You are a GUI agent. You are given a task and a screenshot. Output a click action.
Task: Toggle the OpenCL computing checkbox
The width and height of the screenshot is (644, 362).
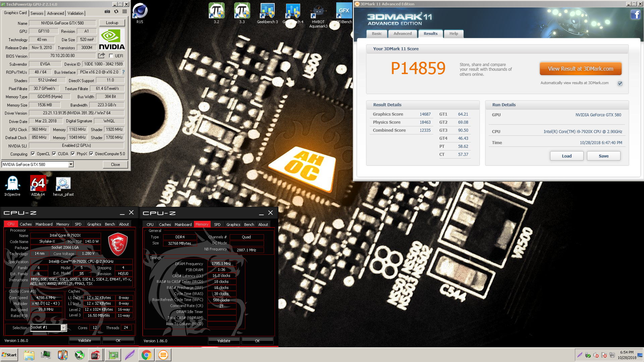33,154
